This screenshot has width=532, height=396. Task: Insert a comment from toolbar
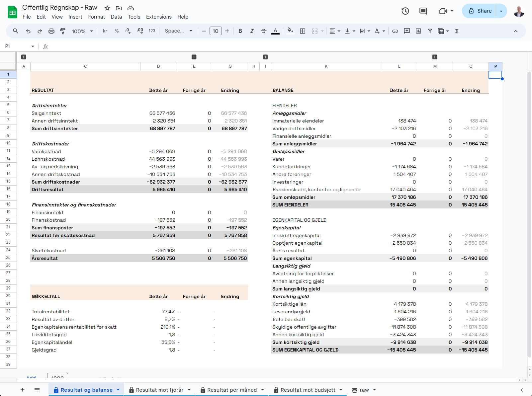click(x=407, y=31)
